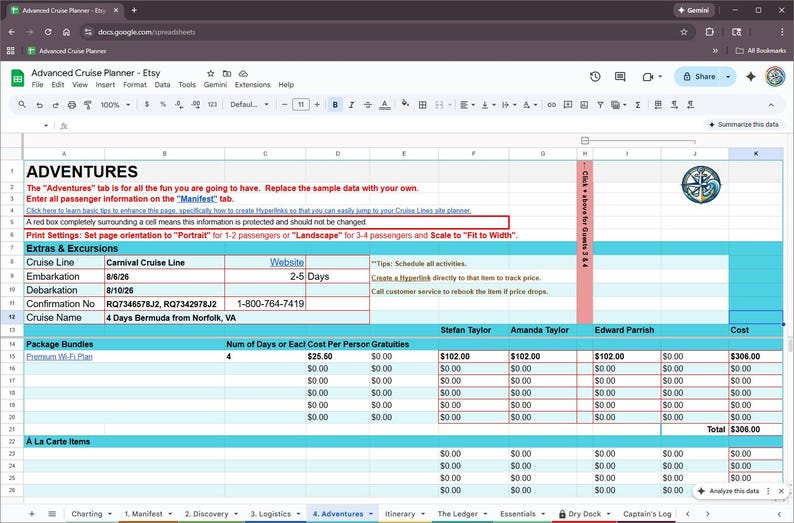Move the document to a folder

click(227, 73)
